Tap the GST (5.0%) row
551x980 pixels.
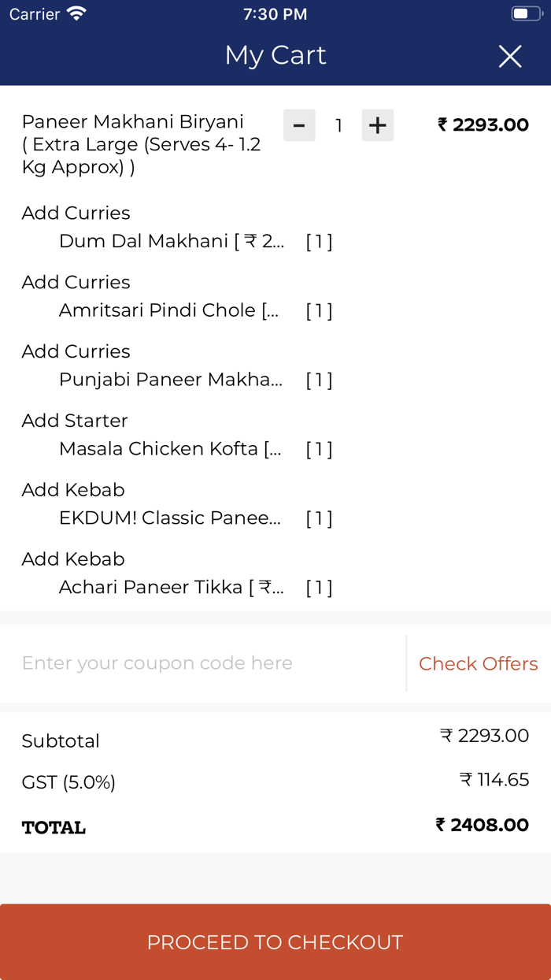point(68,782)
